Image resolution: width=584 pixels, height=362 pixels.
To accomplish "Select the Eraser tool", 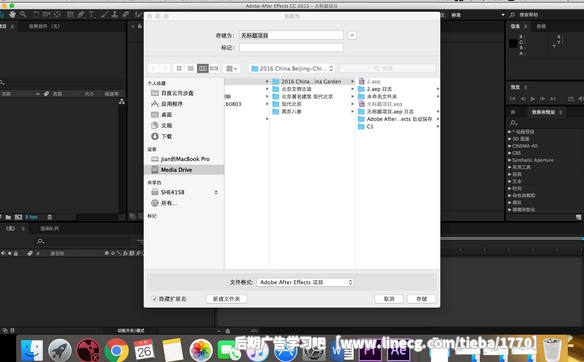I will coord(126,15).
